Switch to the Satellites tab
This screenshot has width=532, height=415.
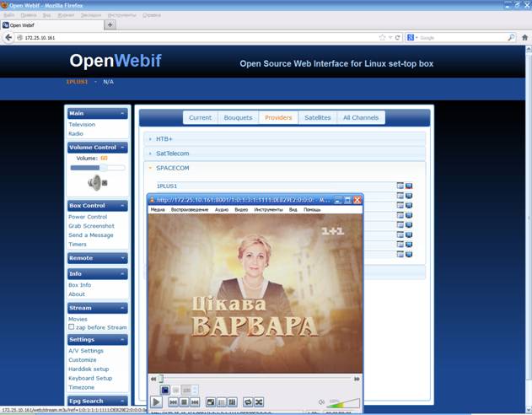(318, 118)
